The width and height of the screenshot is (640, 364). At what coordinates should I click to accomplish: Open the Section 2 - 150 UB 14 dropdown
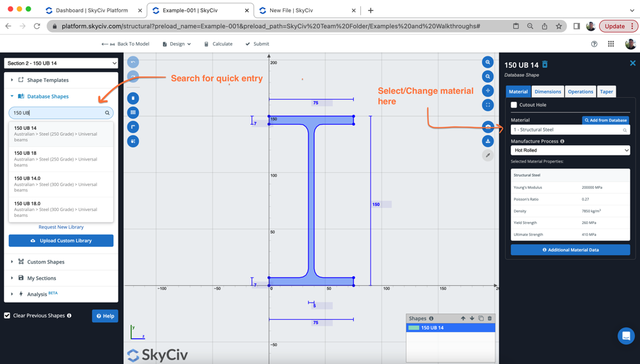click(x=61, y=63)
